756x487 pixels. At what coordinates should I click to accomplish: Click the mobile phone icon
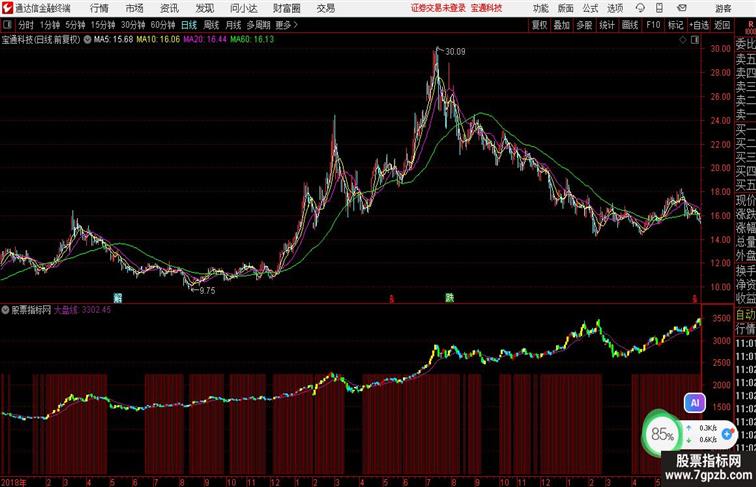pyautogui.click(x=660, y=8)
